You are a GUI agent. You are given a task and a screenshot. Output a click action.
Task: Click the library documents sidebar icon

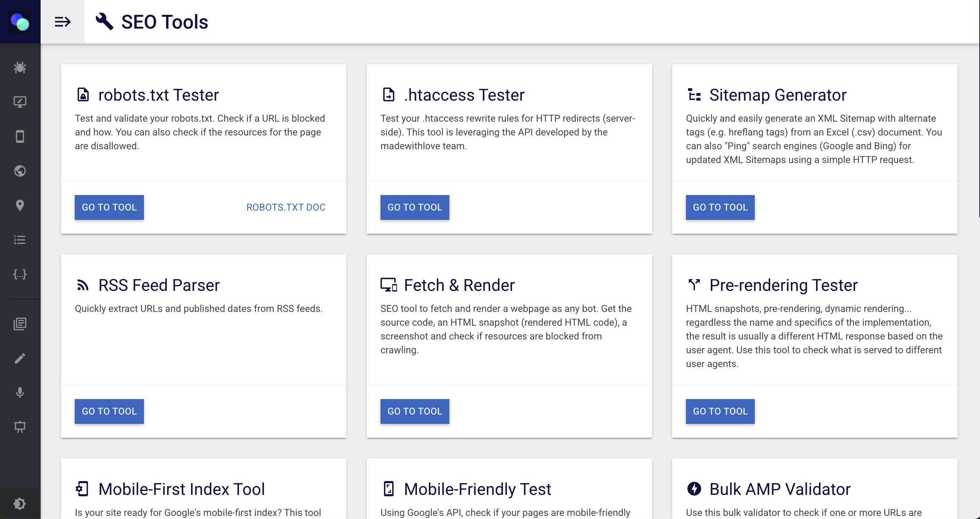pos(20,324)
